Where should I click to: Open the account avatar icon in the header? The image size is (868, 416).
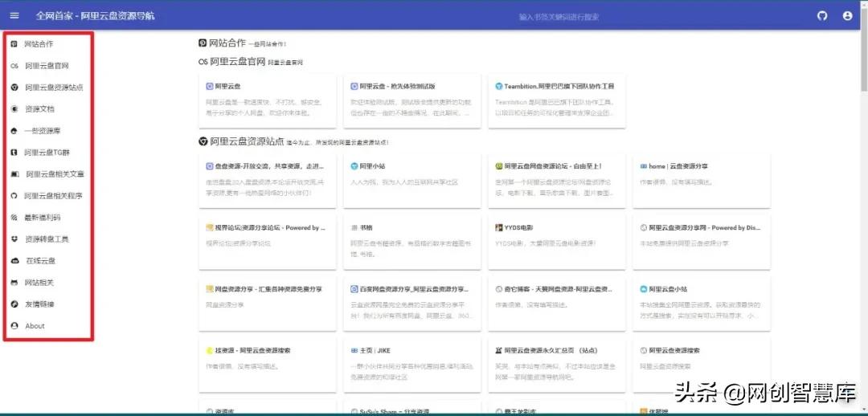848,16
